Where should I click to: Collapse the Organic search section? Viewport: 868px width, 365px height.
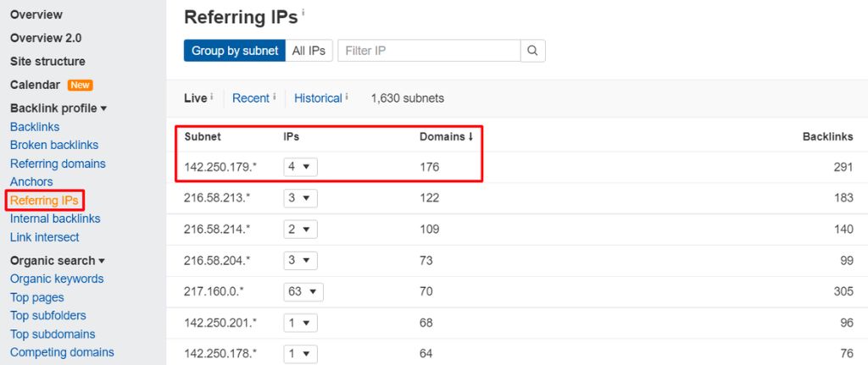tap(57, 261)
